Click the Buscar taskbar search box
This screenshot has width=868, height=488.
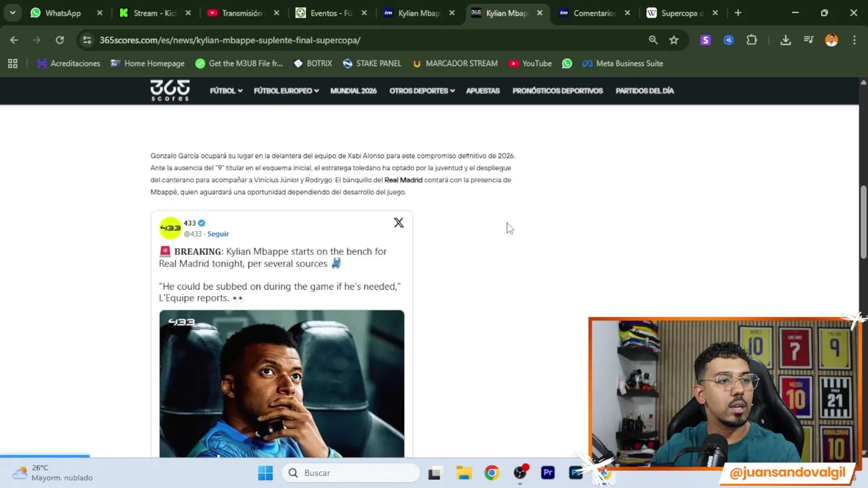click(351, 472)
